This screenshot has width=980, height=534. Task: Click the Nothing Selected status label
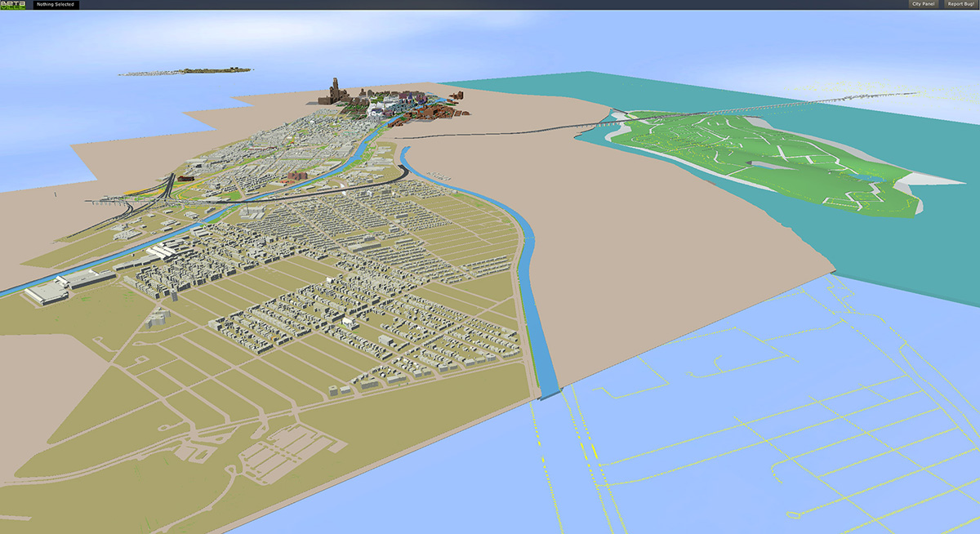click(56, 5)
